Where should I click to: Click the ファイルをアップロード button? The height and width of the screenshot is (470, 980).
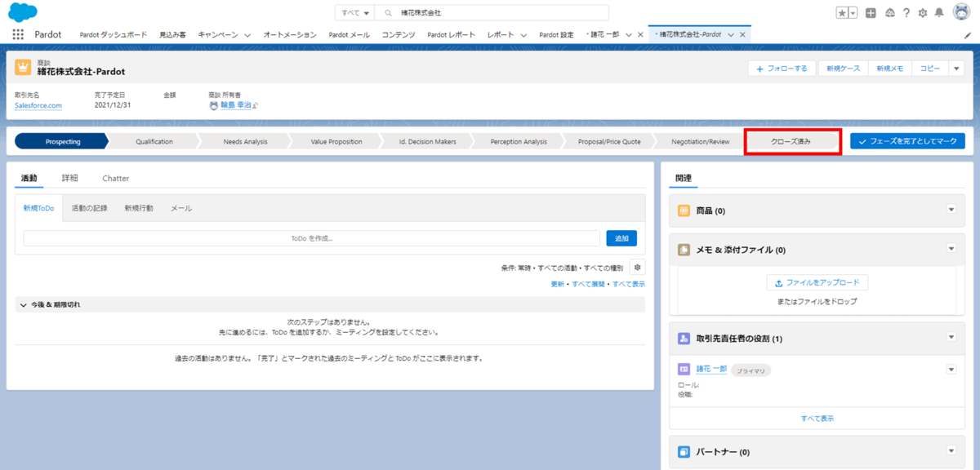tap(817, 282)
